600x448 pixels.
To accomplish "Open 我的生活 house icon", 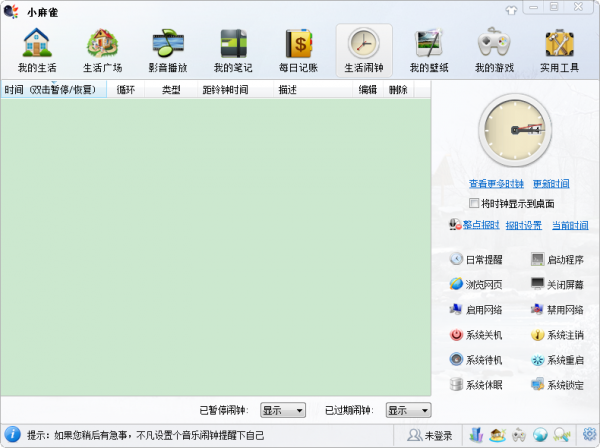I will [x=37, y=51].
